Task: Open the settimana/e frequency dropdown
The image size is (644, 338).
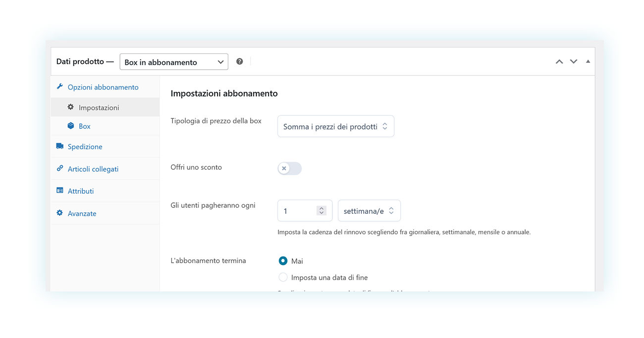Action: 369,210
